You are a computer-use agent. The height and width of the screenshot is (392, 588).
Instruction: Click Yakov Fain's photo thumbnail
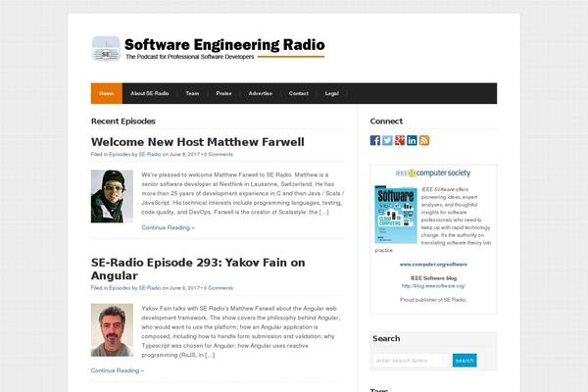(112, 330)
